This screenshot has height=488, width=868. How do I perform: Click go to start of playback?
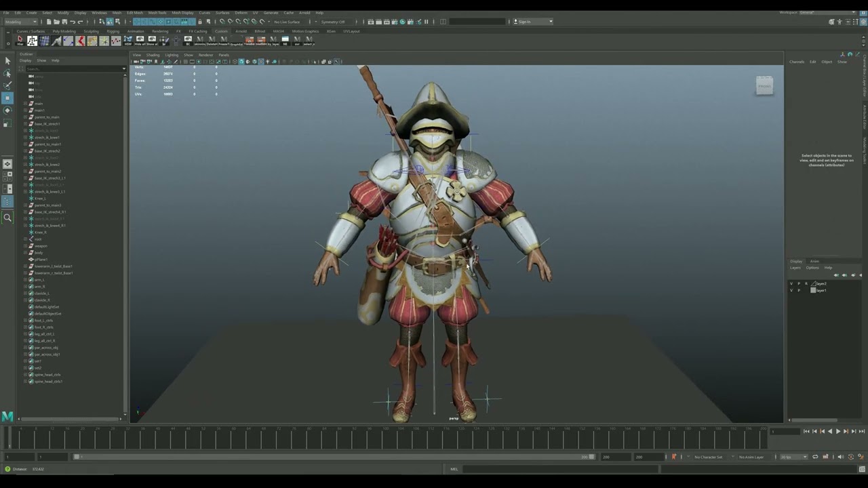pos(806,431)
